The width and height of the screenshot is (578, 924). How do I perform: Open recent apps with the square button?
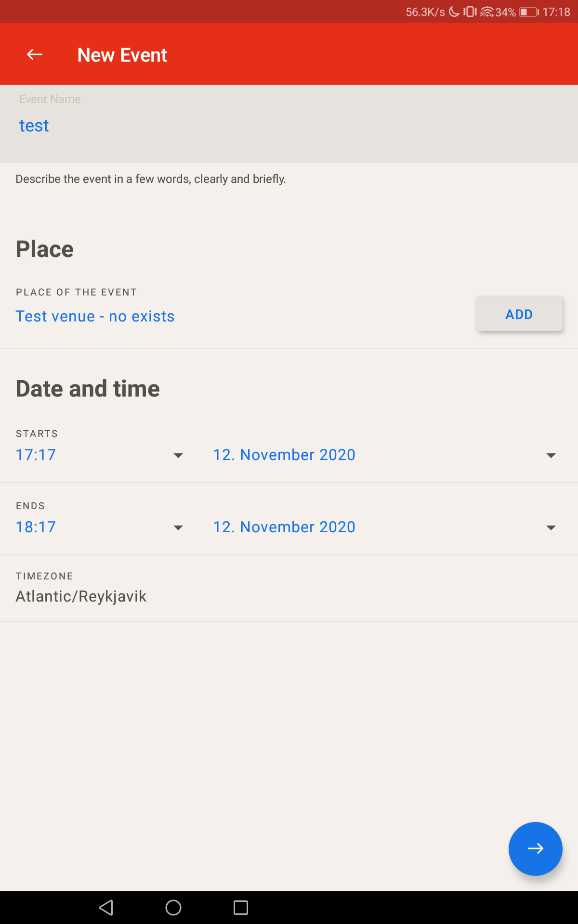coord(240,908)
